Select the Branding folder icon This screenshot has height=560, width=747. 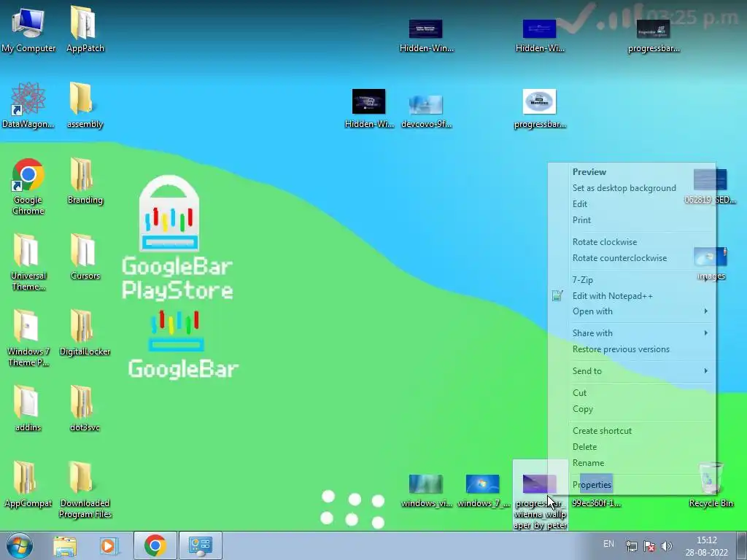[85, 181]
